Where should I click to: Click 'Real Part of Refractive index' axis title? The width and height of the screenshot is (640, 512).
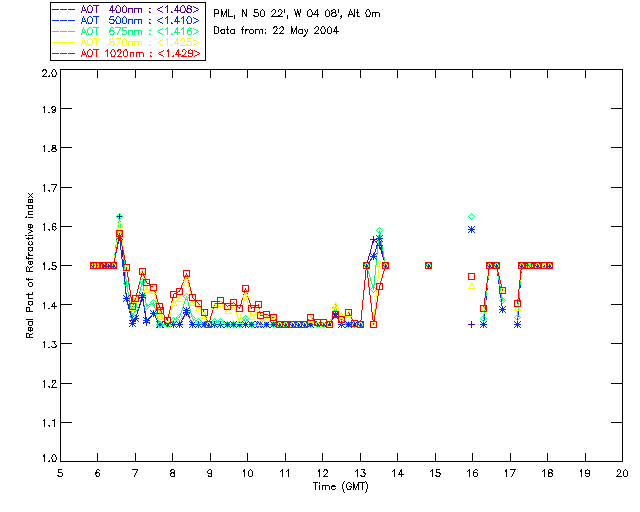pos(29,265)
